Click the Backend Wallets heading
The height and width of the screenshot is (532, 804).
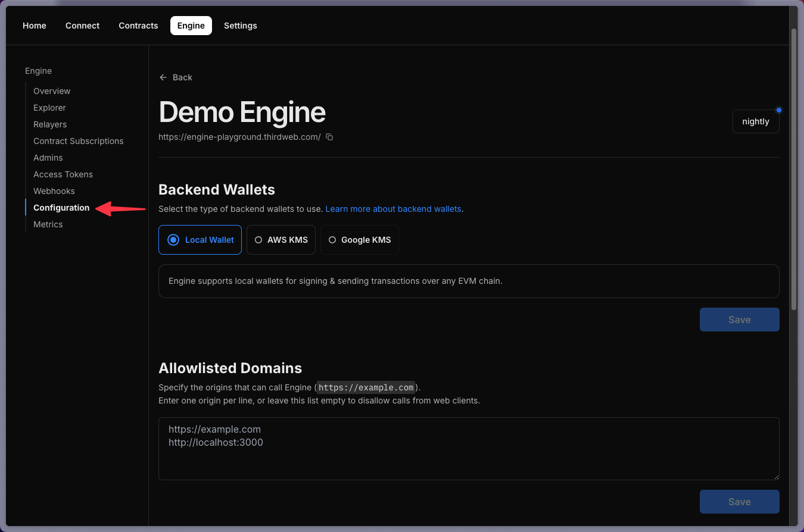click(217, 190)
